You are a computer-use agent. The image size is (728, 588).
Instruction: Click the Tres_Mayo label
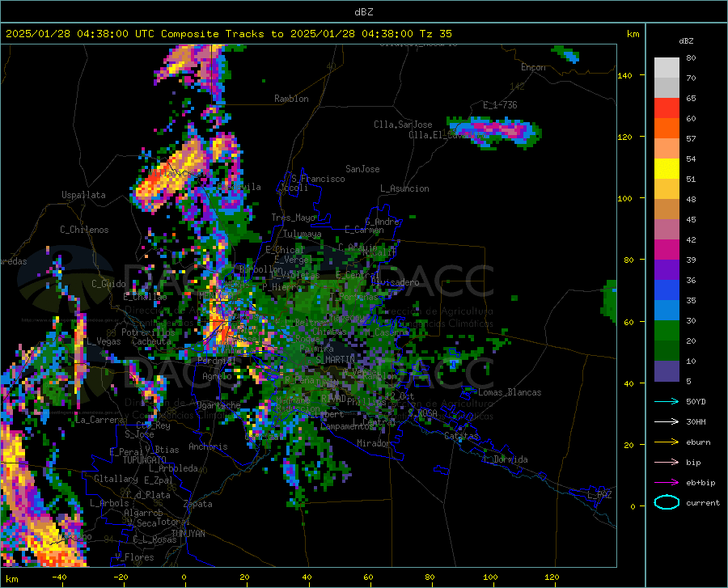click(x=294, y=218)
